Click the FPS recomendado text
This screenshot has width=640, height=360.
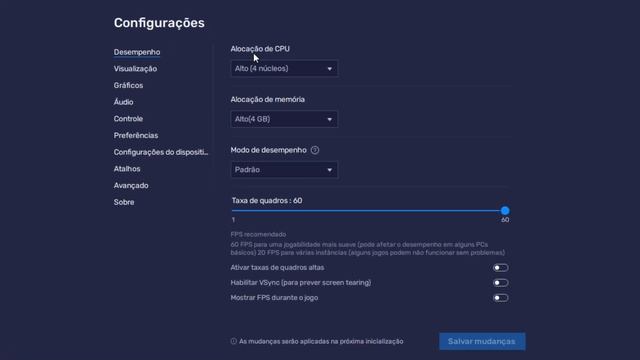coord(258,234)
